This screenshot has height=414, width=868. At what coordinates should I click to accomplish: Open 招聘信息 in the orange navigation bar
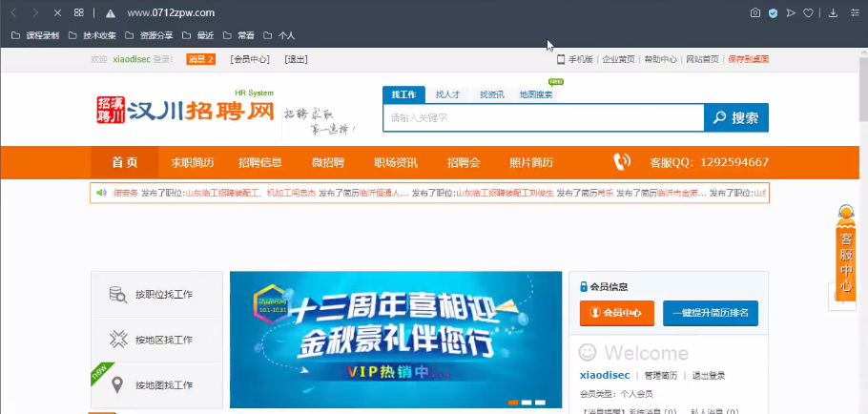259,161
